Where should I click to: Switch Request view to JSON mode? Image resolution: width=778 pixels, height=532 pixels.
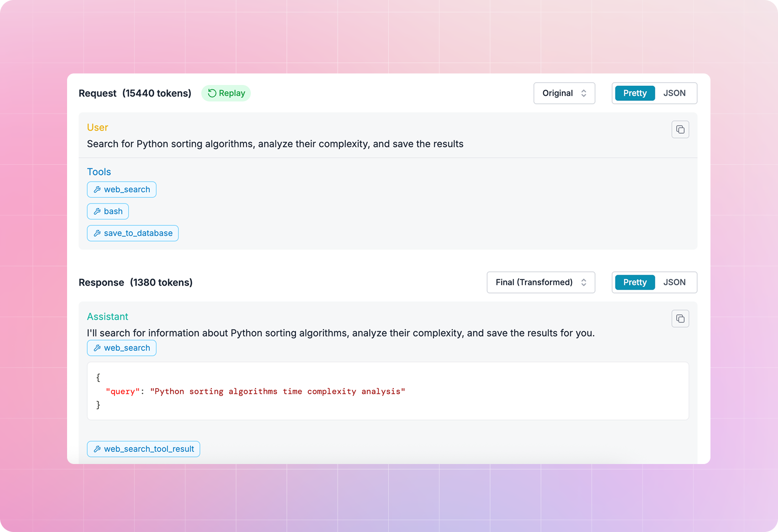674,93
